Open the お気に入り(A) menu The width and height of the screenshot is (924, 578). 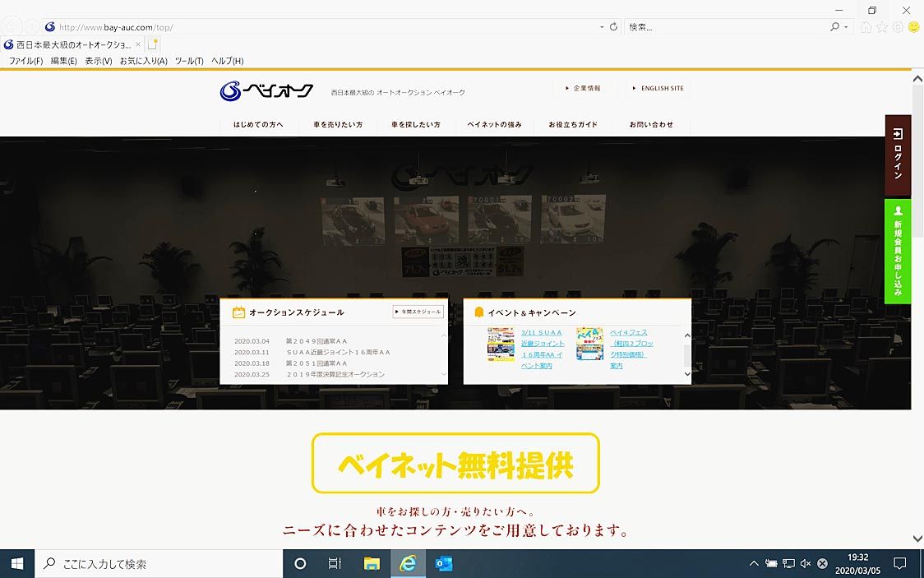[143, 61]
